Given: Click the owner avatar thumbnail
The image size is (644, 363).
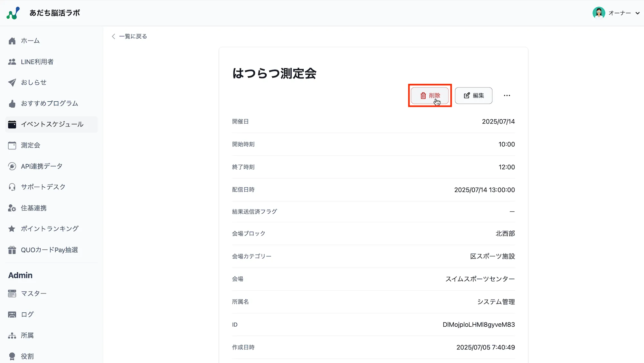Looking at the screenshot, I should click(x=598, y=13).
